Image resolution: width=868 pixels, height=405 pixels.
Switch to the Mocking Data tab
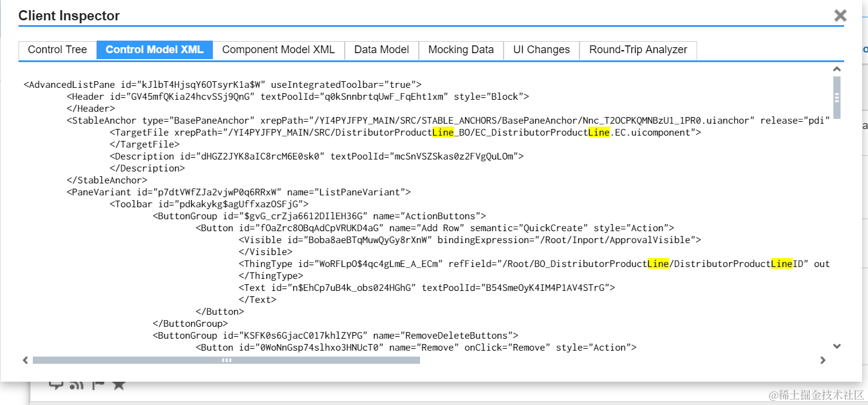461,50
